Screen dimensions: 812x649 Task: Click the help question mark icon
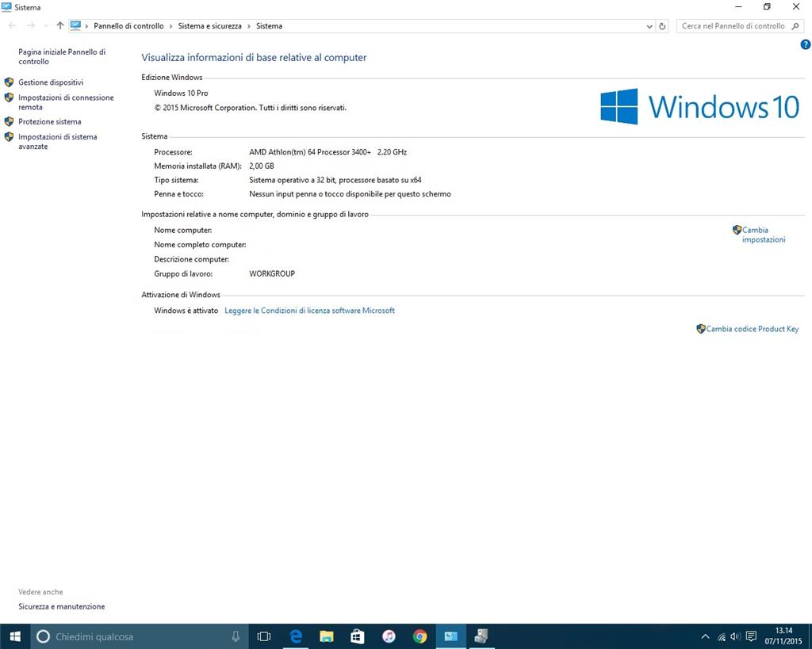(806, 44)
